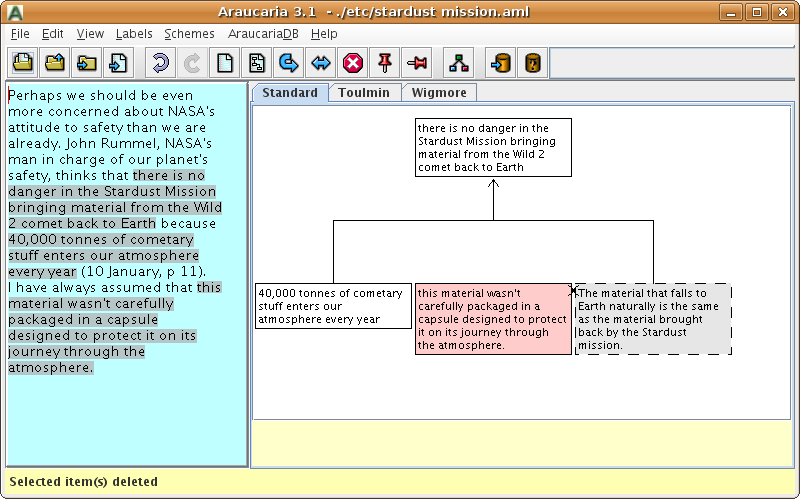This screenshot has width=800, height=499.
Task: Click the vertical red pushpin icon
Action: pyautogui.click(x=385, y=63)
